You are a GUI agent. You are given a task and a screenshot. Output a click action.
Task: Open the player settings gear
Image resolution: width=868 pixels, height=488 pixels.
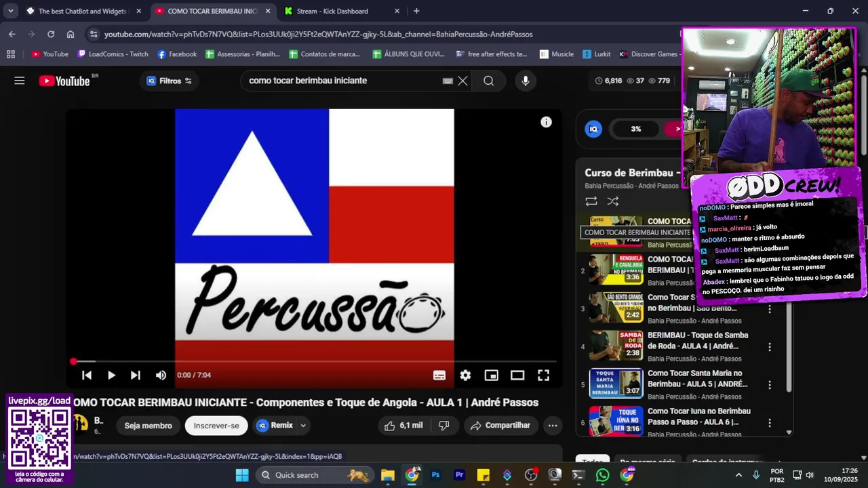(465, 375)
